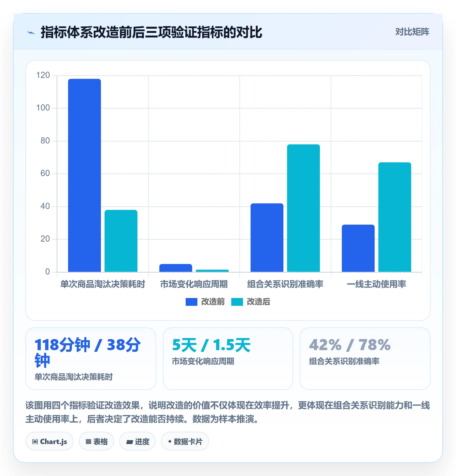Click the blue 改造前 legend color box
456x476 pixels.
pos(192,302)
